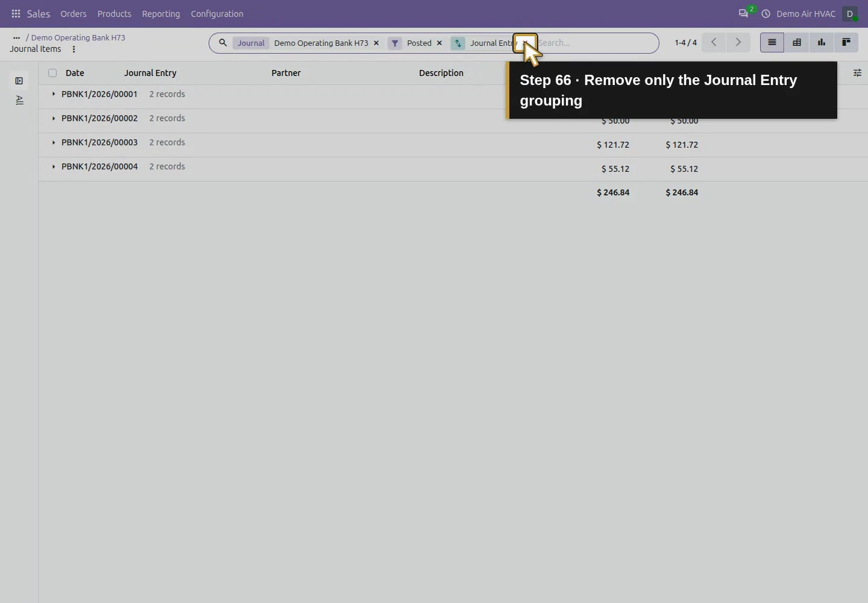Open the conversations messages icon

[743, 13]
